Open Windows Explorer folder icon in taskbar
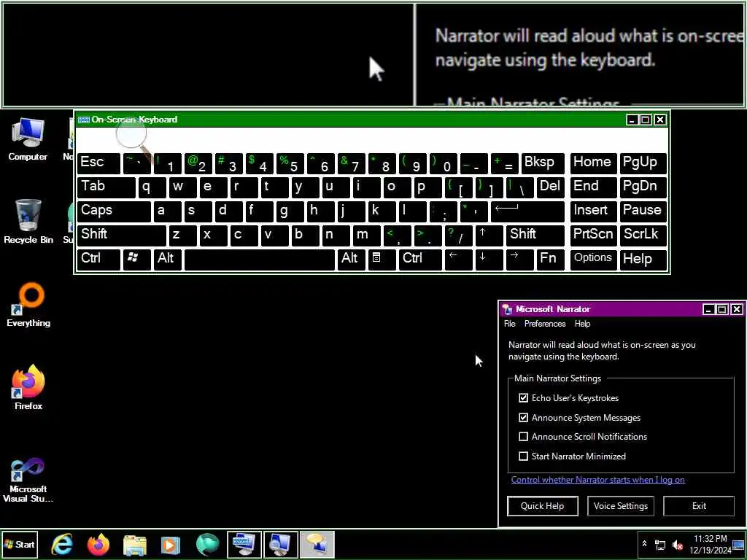 pos(135,545)
